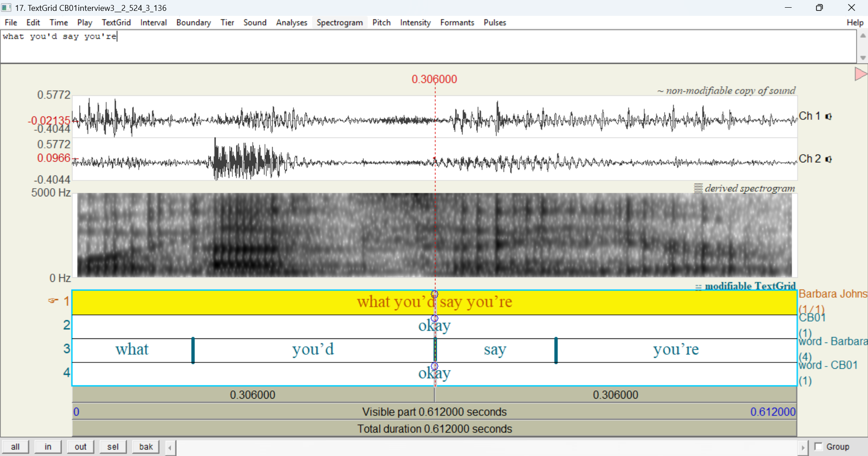Image resolution: width=868 pixels, height=456 pixels.
Task: Open the TextGrid menu
Action: click(x=116, y=23)
